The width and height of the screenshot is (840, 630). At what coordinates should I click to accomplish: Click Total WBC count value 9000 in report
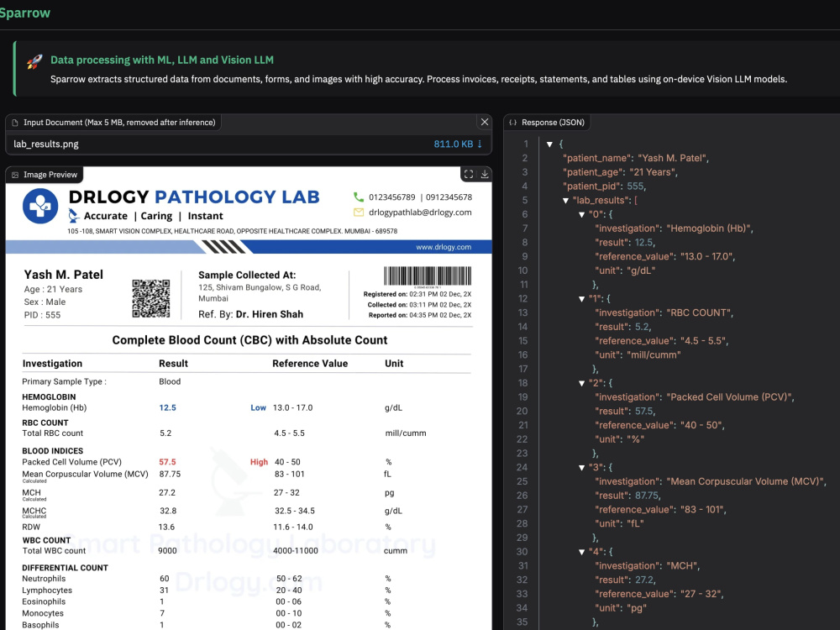pos(167,551)
